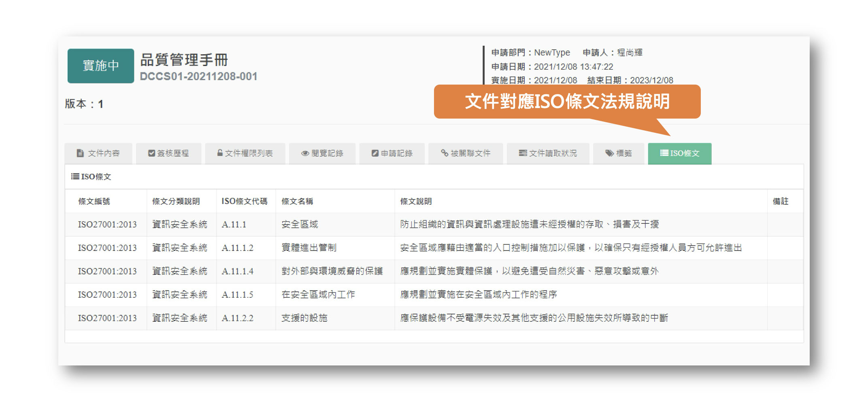Click the 實施中 status badge

click(x=100, y=66)
